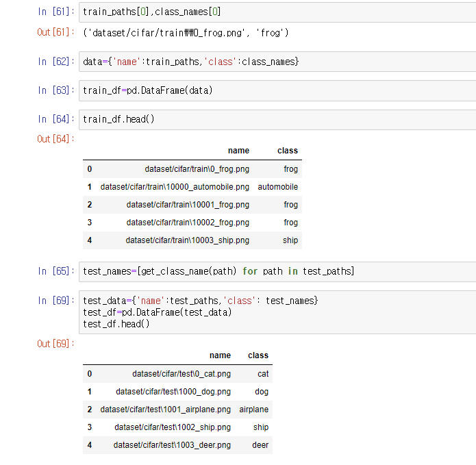Click the train_df.head() code cell

coord(277,119)
